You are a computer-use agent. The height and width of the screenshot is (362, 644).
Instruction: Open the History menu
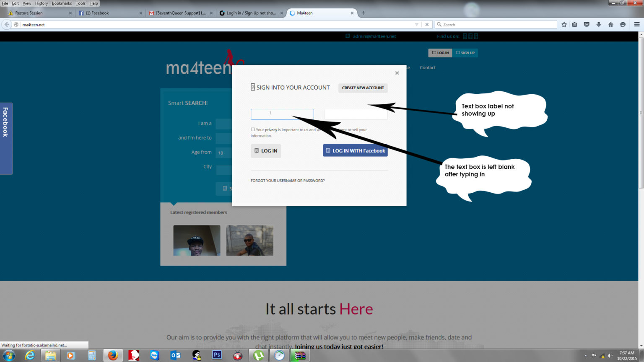point(41,3)
